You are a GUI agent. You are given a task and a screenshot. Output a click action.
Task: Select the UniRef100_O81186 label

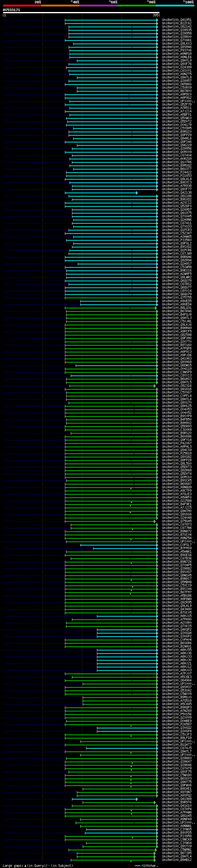click(x=176, y=196)
